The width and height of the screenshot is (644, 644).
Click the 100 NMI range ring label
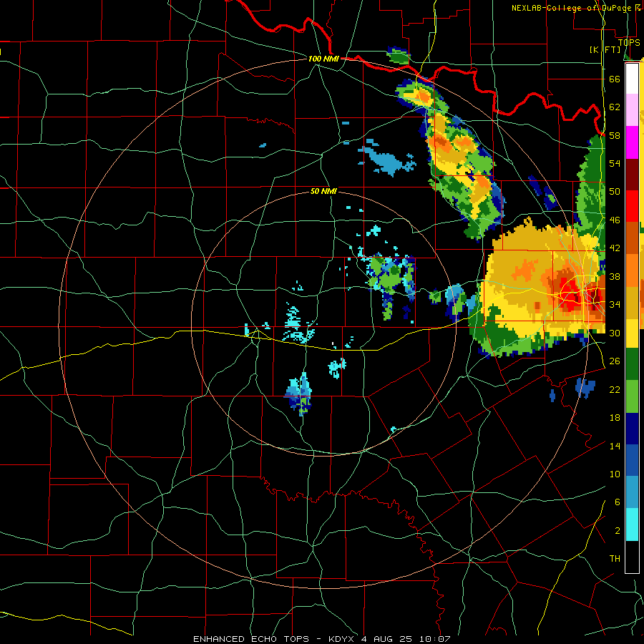323,59
